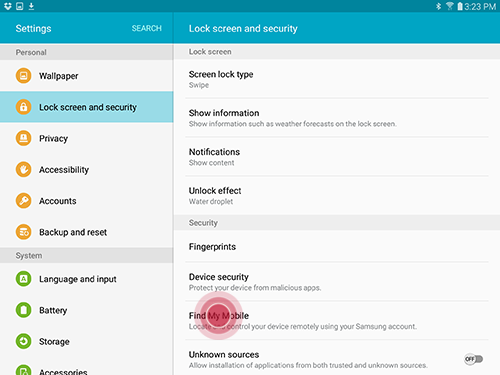Image resolution: width=500 pixels, height=375 pixels.
Task: Open Battery via the green icon
Action: (23, 310)
